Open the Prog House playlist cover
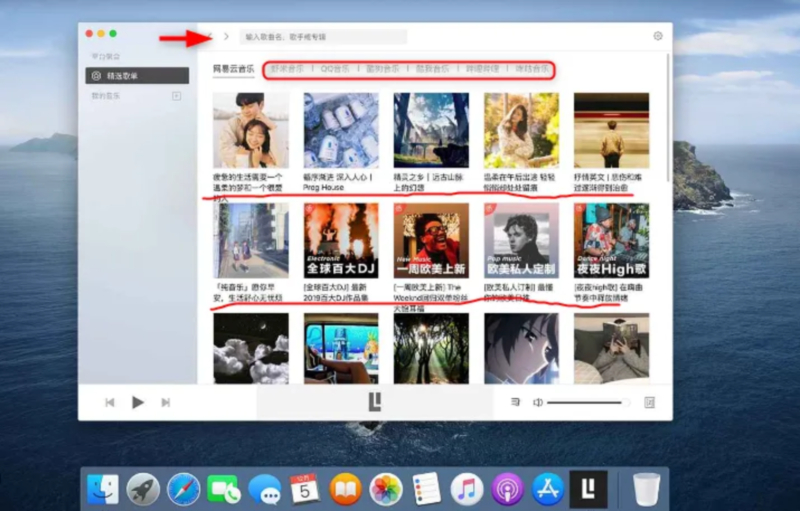This screenshot has height=511, width=800. click(341, 131)
